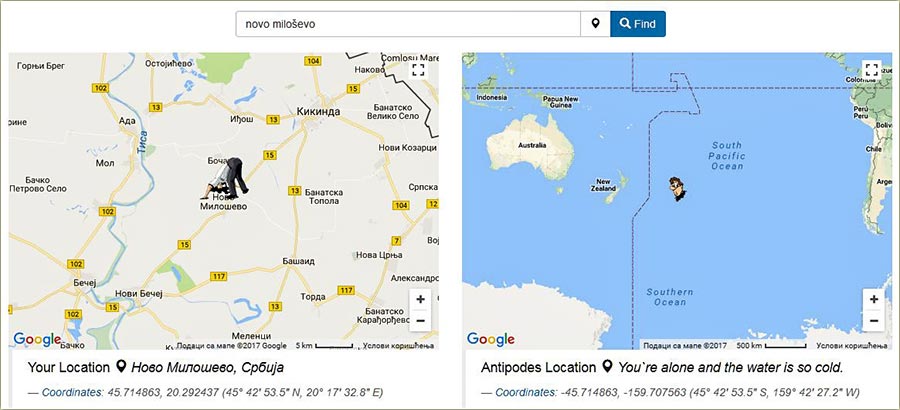
Task: Zoom in on the left map
Action: point(421,299)
